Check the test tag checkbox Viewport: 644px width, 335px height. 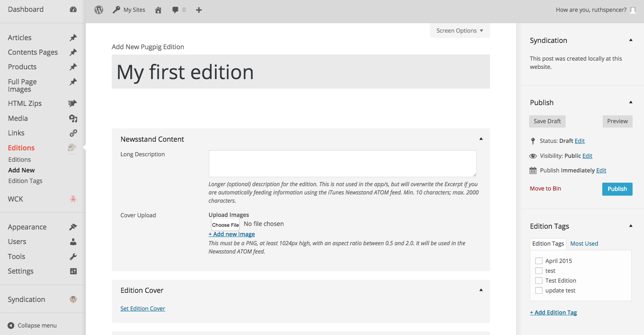539,270
